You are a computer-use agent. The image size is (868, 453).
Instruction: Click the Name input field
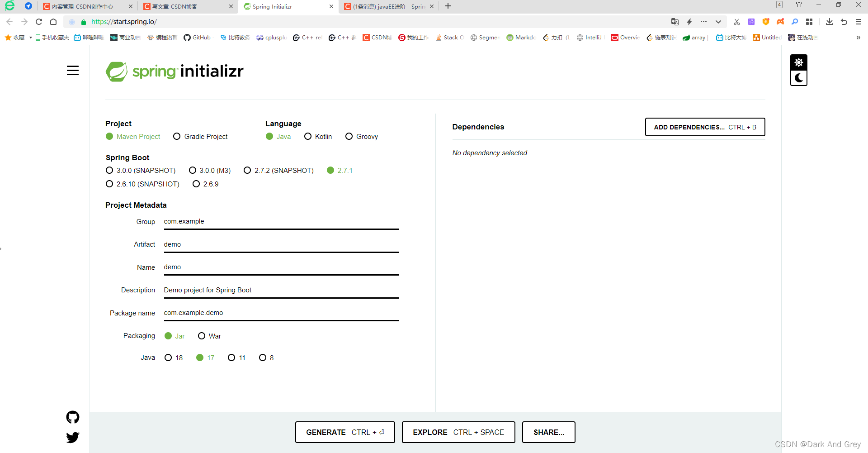(x=281, y=267)
